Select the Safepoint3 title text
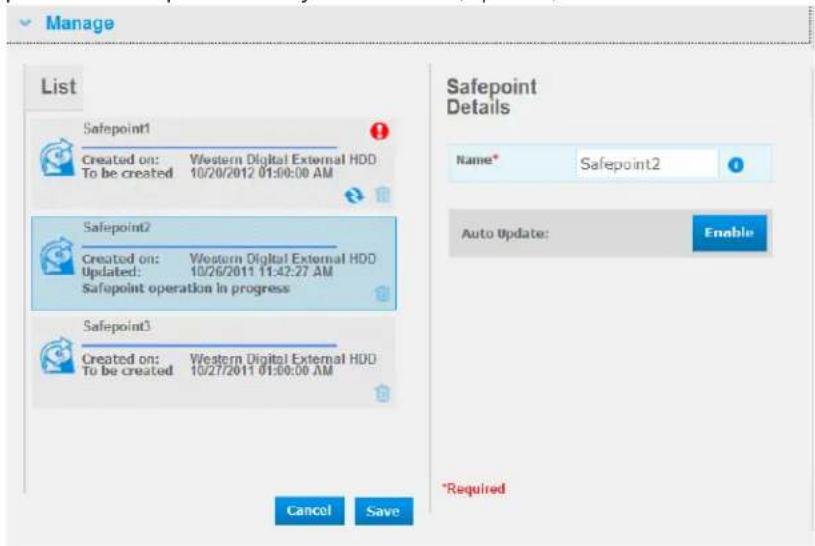The image size is (815, 546). [116, 326]
